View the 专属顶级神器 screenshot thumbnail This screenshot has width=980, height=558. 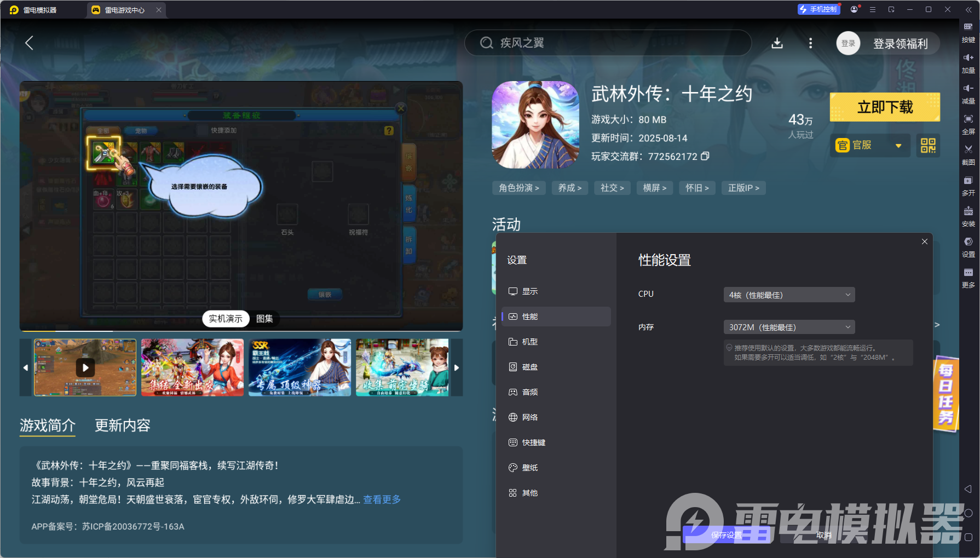pyautogui.click(x=299, y=367)
